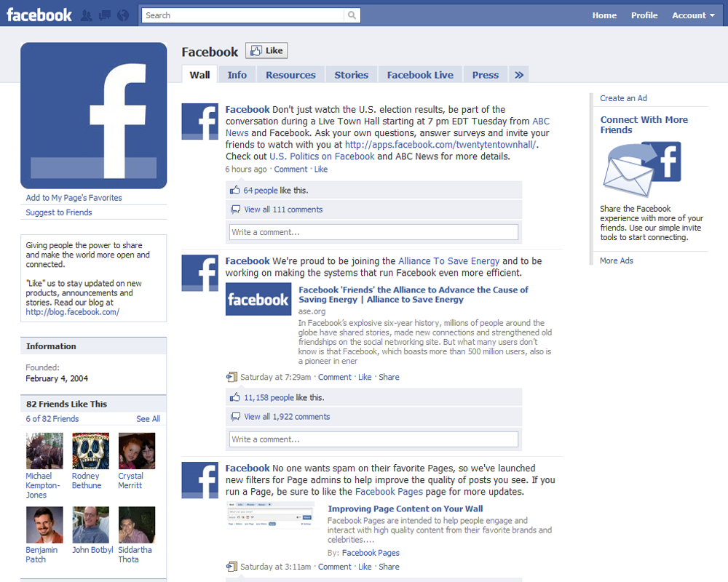This screenshot has width=728, height=582.
Task: Show more ads via More Ads
Action: click(x=616, y=261)
